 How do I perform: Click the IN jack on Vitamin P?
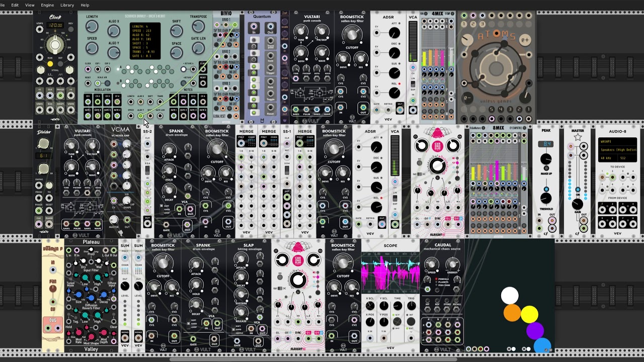click(53, 270)
